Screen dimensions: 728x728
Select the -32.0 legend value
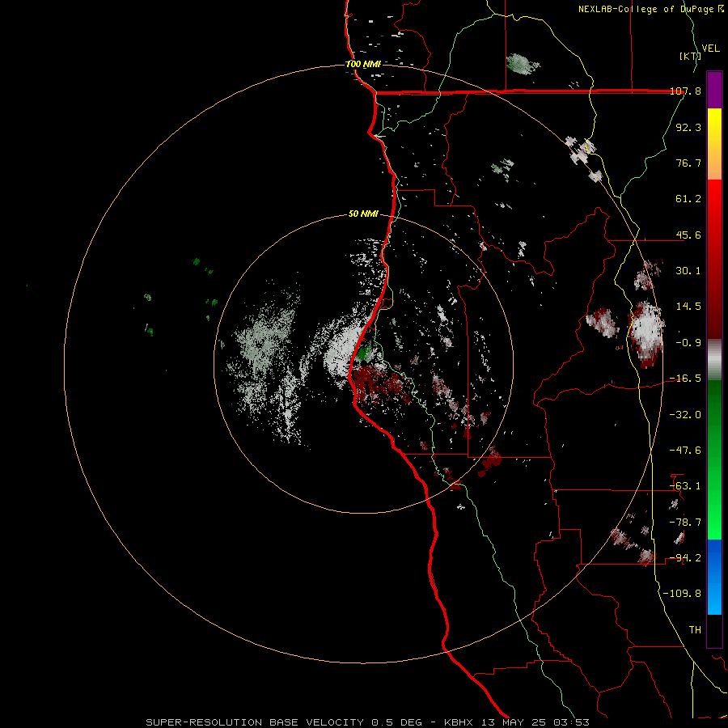coord(685,414)
